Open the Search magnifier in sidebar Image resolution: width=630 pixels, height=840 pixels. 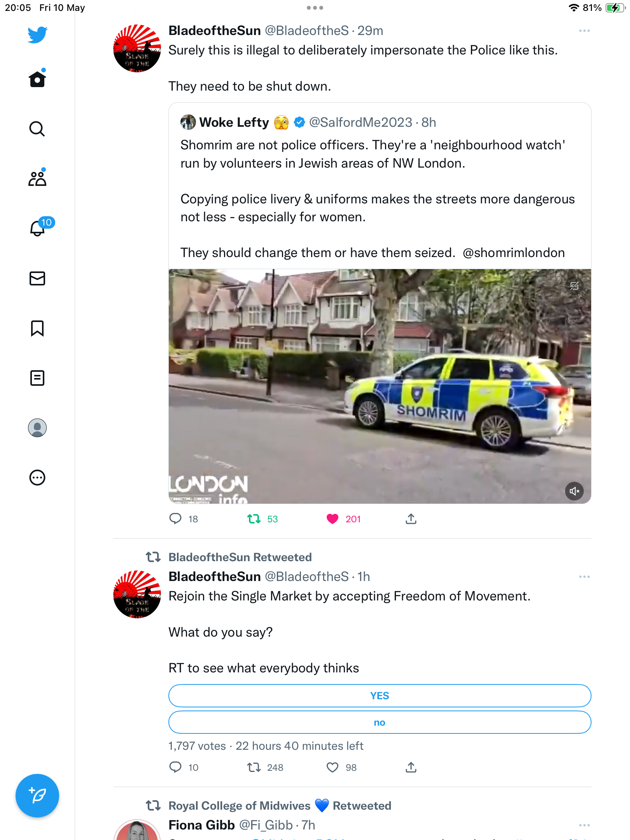coord(37,129)
